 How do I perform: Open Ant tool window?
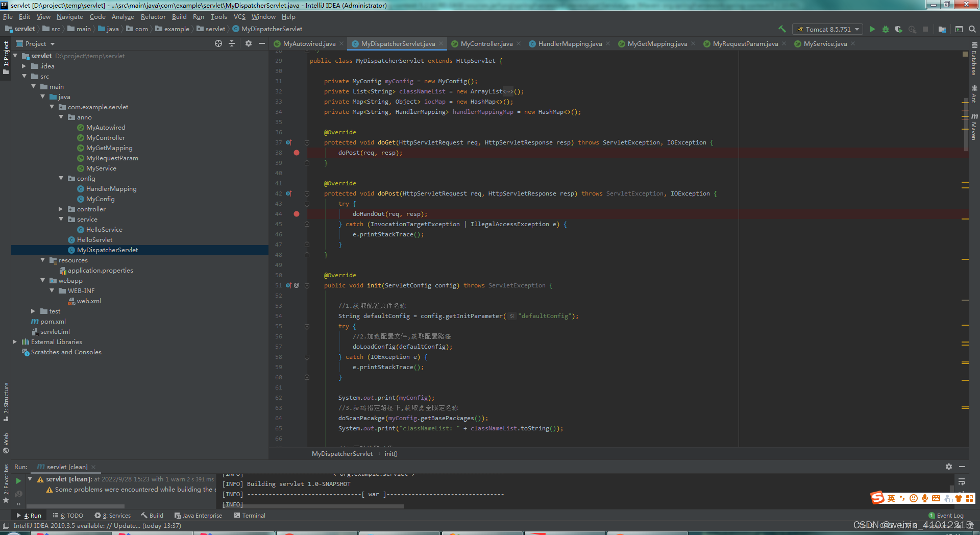coord(974,94)
